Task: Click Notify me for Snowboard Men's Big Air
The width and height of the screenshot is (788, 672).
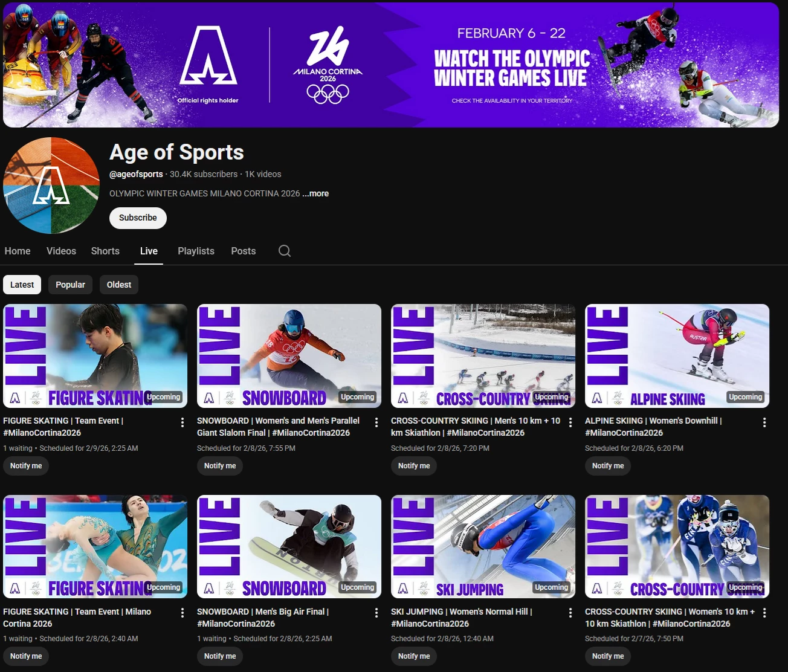Action: (220, 656)
